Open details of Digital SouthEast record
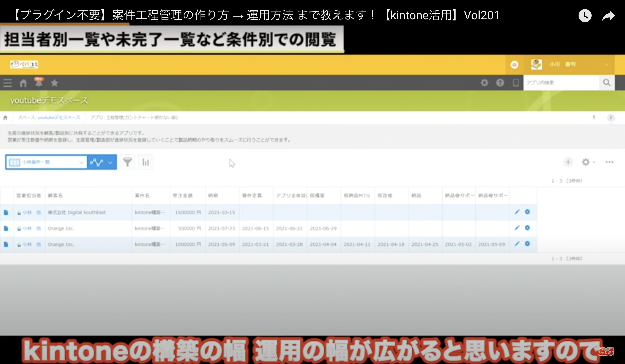This screenshot has height=364, width=625. point(6,213)
